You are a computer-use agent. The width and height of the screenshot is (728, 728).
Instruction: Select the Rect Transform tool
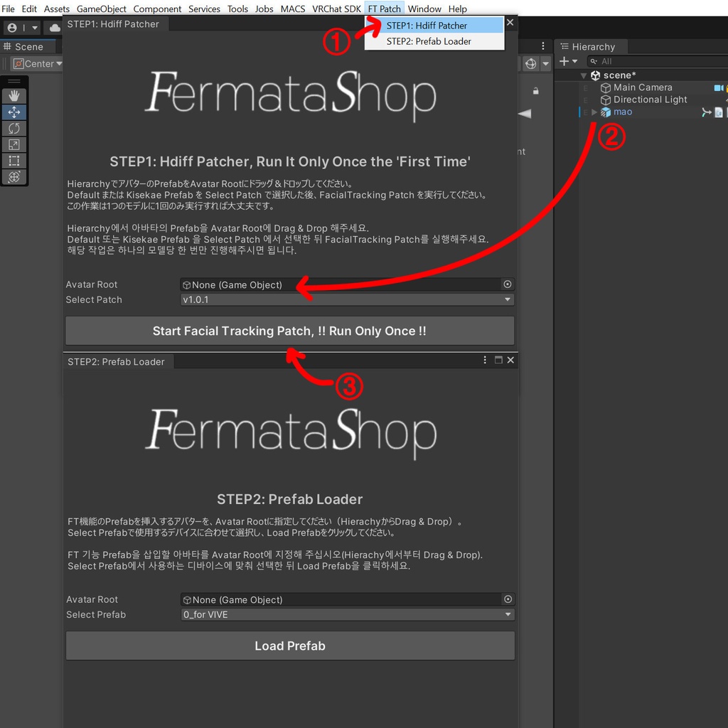14,160
